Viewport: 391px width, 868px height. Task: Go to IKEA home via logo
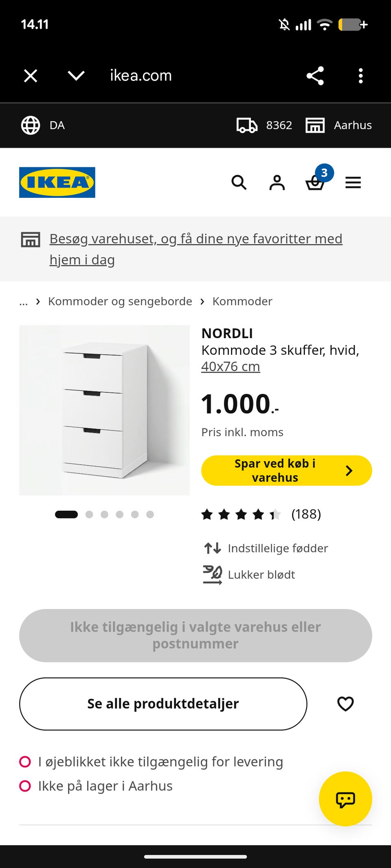(57, 182)
